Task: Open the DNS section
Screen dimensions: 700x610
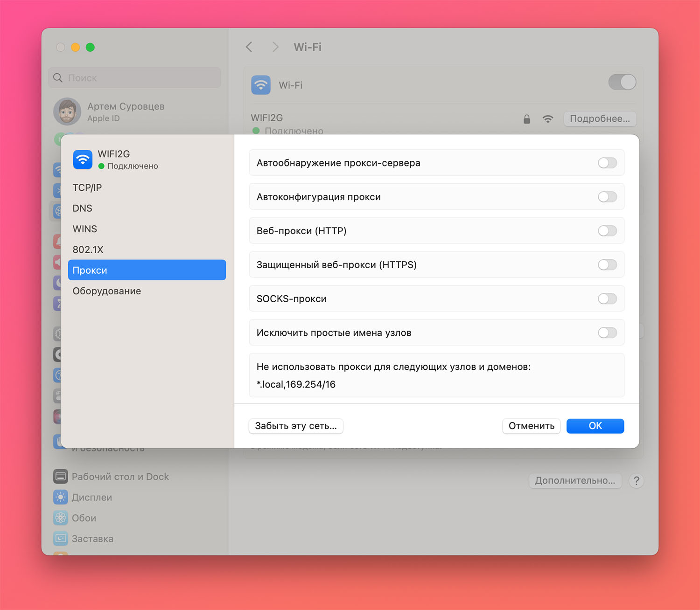Action: point(147,208)
